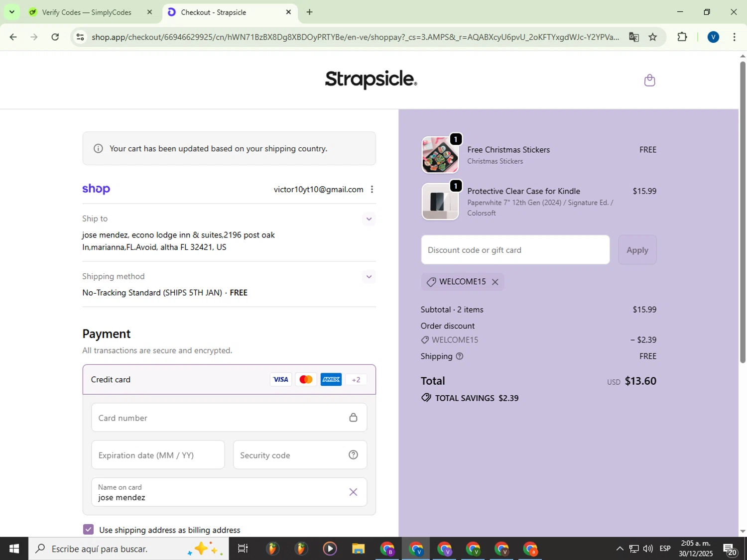Image resolution: width=747 pixels, height=560 pixels.
Task: Click the Name on card field
Action: 229,492
